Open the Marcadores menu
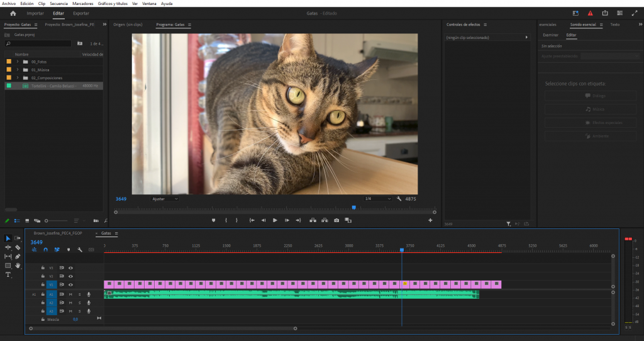Image resolution: width=644 pixels, height=341 pixels. (82, 3)
